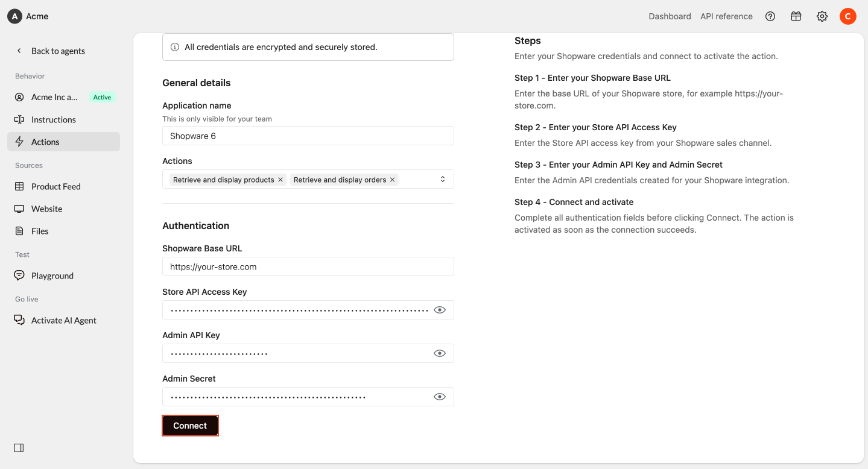Image resolution: width=868 pixels, height=469 pixels.
Task: Go back to agents
Action: 58,51
